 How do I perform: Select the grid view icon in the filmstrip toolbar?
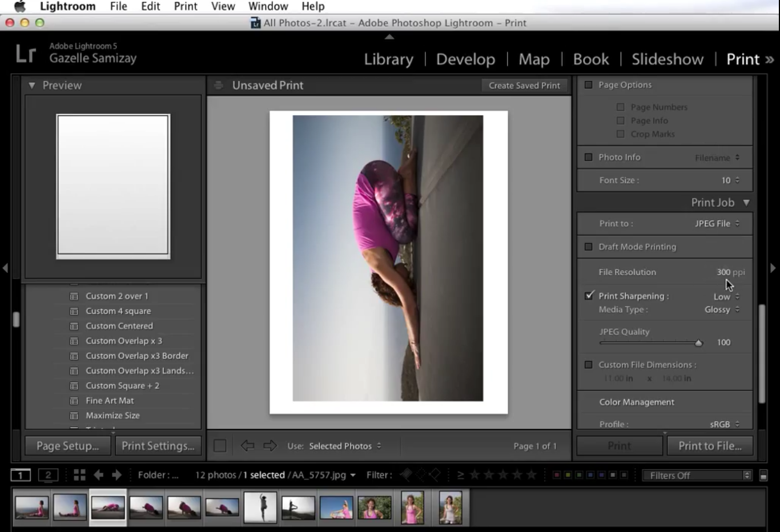(x=79, y=474)
